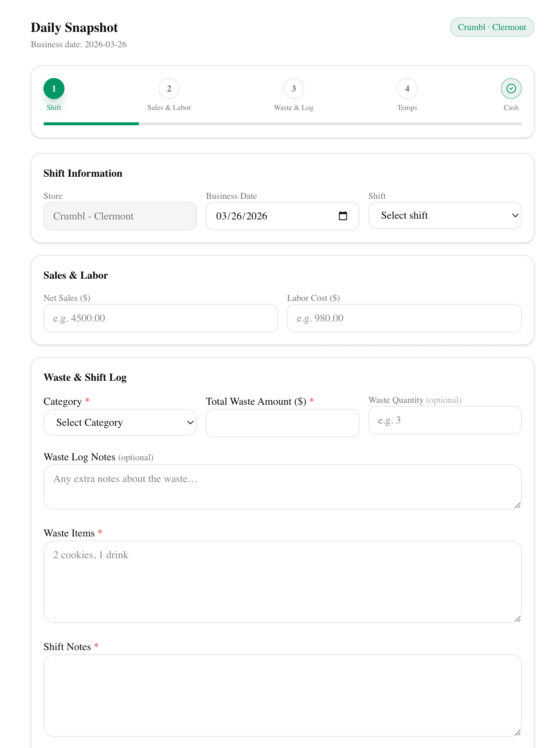Focus the Net Sales input field
Screen dimensions: 560x748
click(x=160, y=318)
